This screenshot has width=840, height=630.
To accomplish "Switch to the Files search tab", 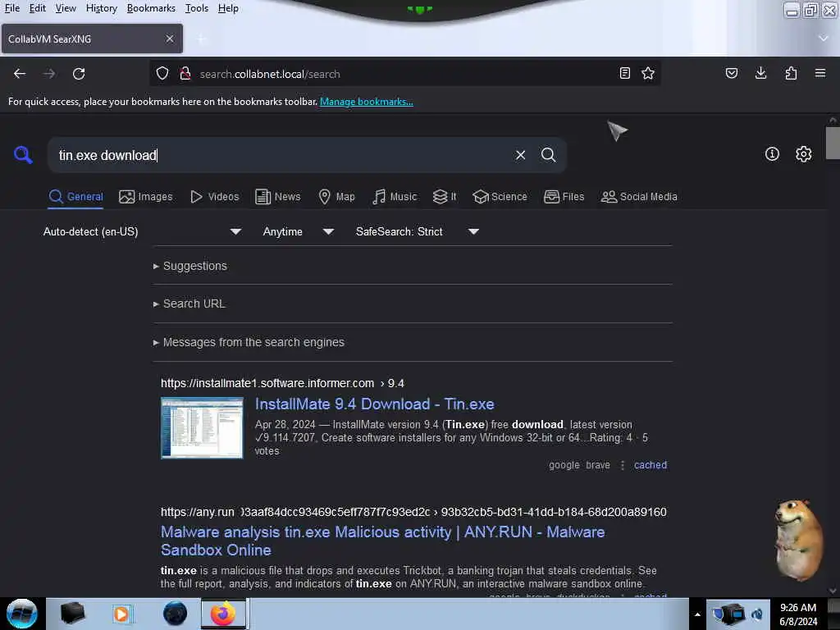I will (564, 197).
